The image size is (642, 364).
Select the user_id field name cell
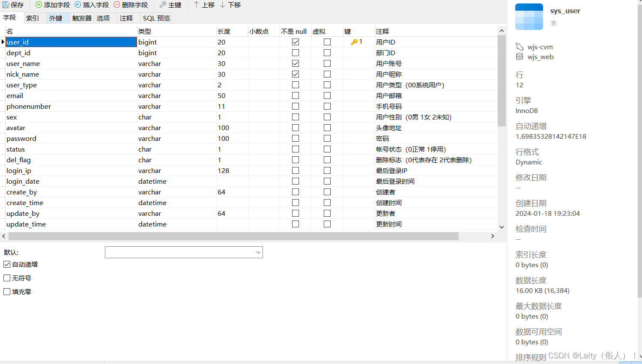click(71, 42)
